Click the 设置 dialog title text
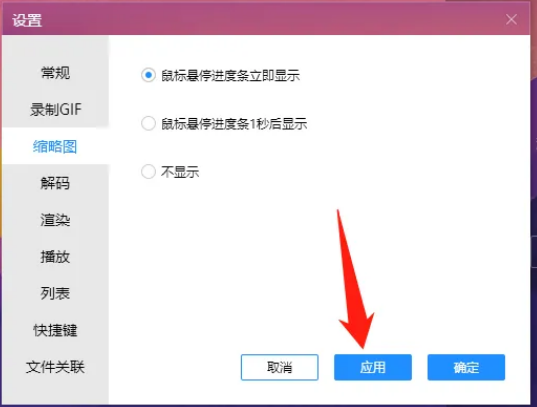This screenshot has width=537, height=407. (x=27, y=20)
